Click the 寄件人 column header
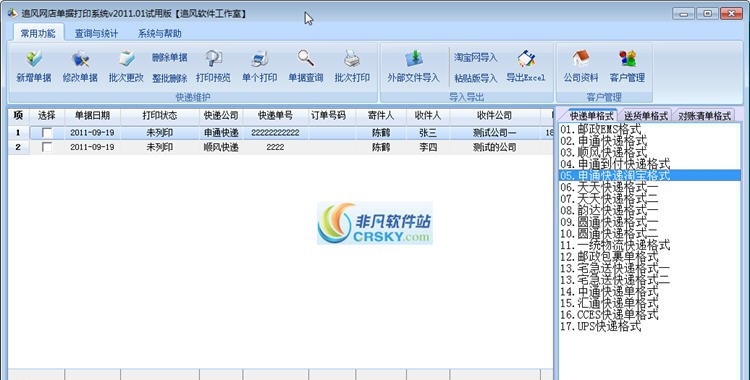This screenshot has height=380, width=750. coord(381,115)
